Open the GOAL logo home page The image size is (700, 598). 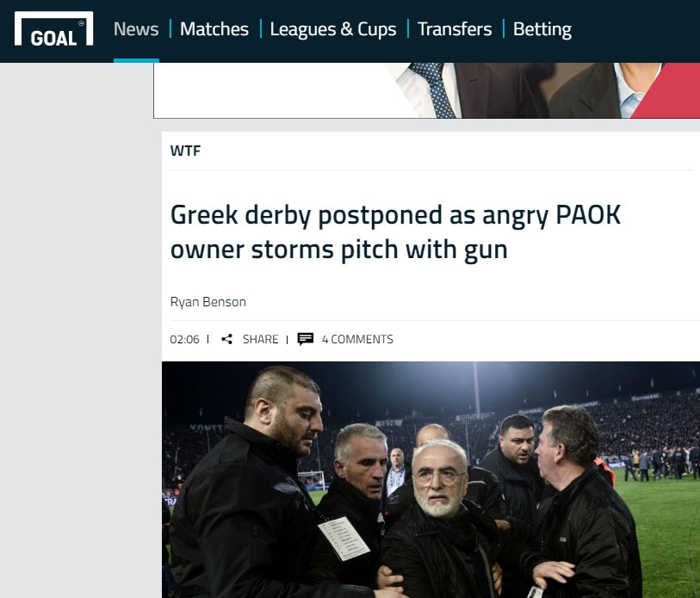pos(53,28)
